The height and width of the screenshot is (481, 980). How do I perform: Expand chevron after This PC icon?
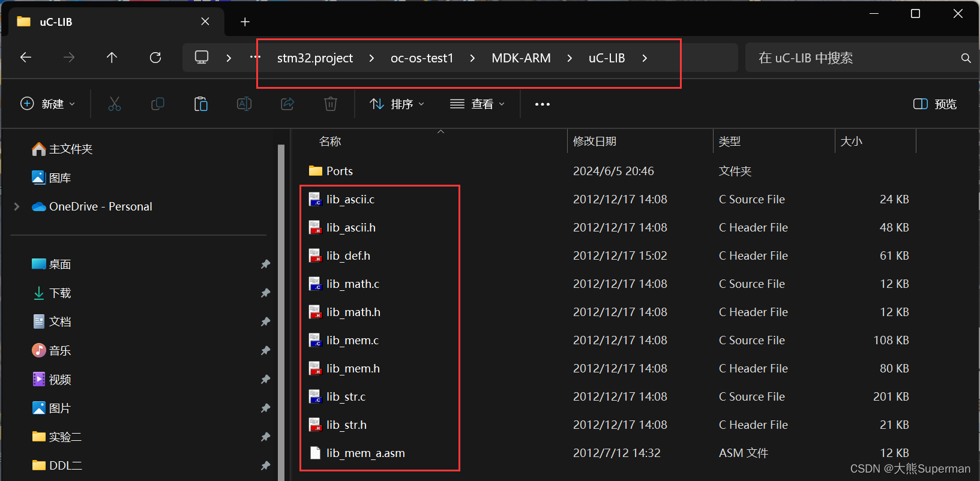(229, 58)
